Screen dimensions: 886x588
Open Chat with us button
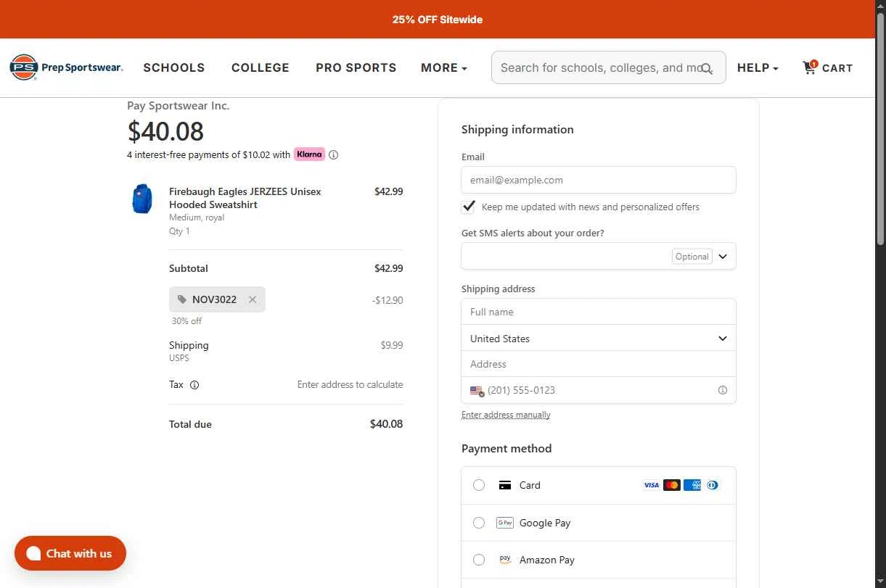coord(70,553)
